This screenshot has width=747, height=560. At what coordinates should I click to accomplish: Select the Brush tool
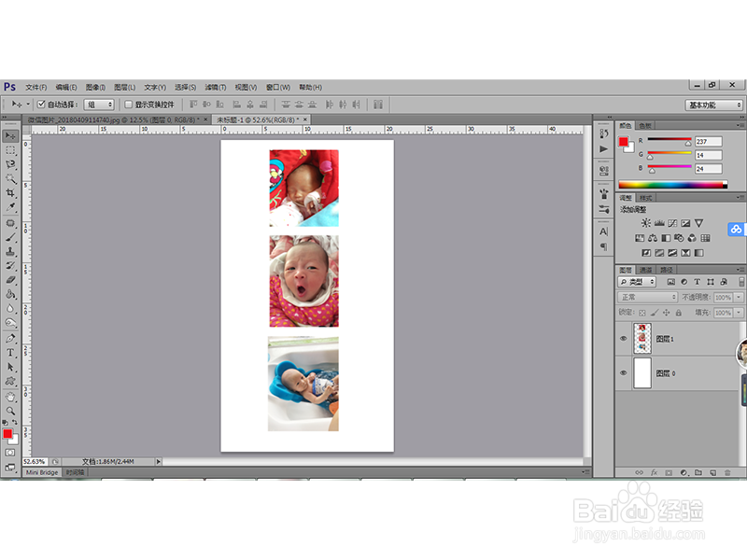click(10, 238)
